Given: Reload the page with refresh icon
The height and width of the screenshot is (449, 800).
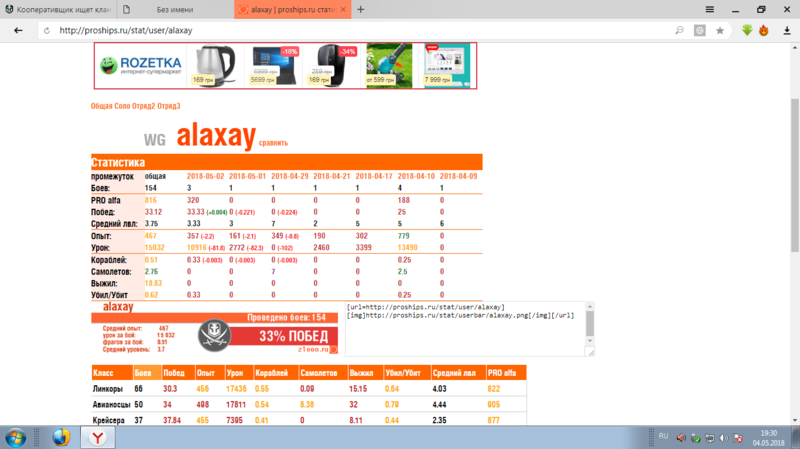Looking at the screenshot, I should tap(46, 31).
